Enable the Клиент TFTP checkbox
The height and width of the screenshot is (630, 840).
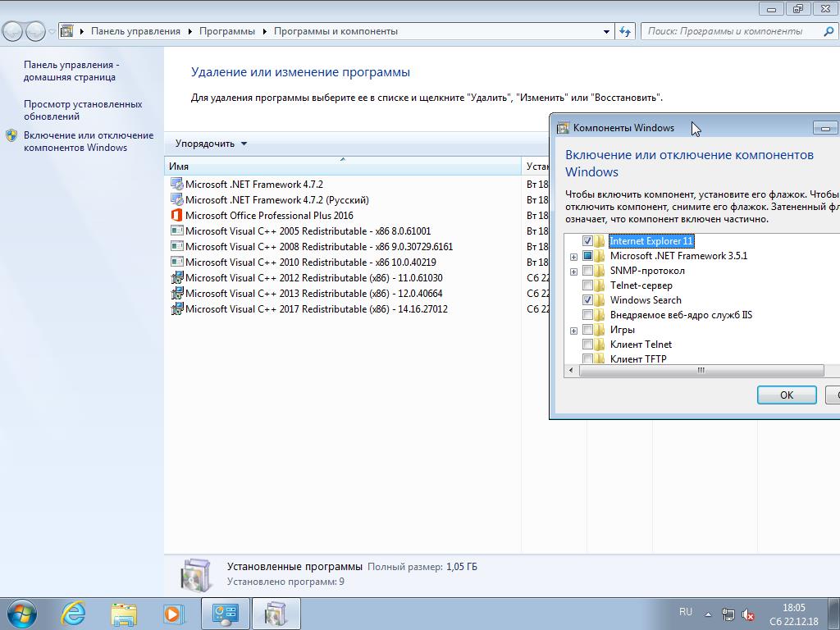(587, 358)
